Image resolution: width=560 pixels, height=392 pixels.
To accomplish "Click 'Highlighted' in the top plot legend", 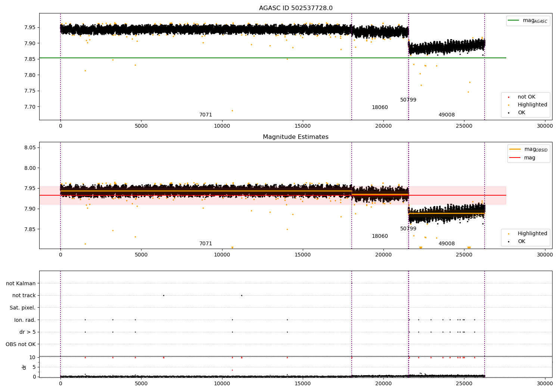I will click(x=532, y=105).
